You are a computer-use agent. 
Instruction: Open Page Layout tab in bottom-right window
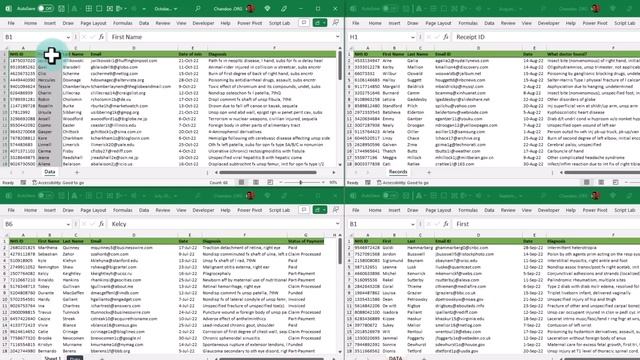click(x=438, y=210)
